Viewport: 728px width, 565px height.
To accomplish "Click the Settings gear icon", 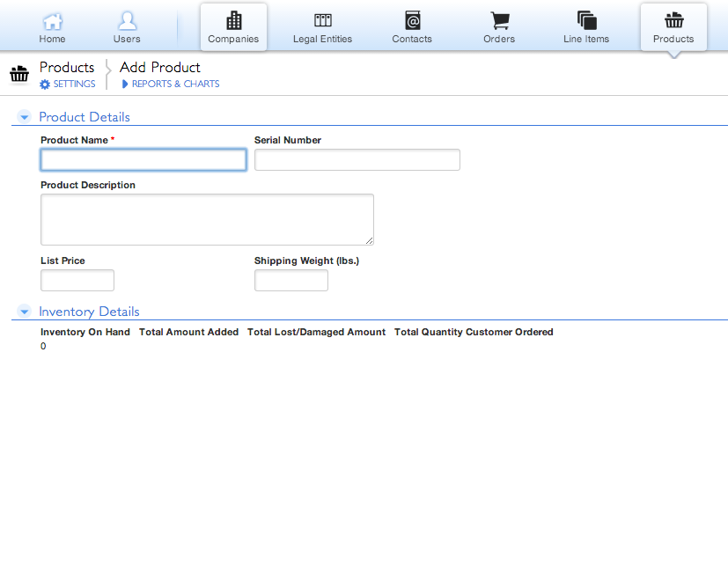I will 45,84.
